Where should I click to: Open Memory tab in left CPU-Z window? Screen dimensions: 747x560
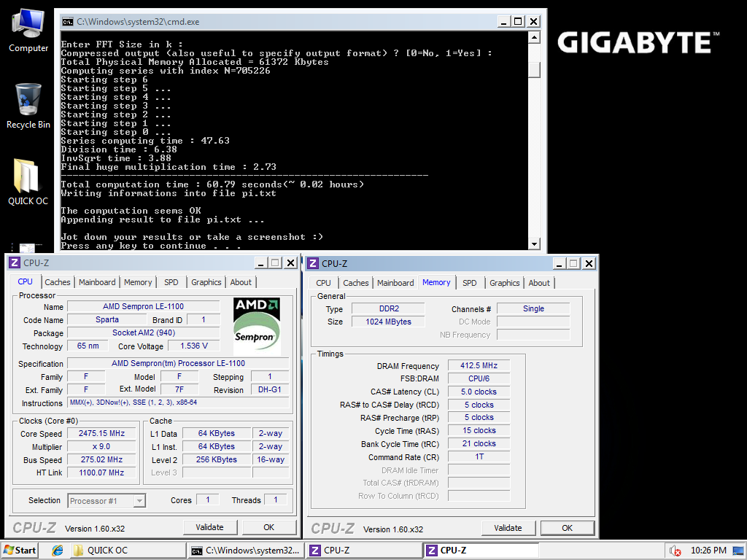[x=138, y=282]
